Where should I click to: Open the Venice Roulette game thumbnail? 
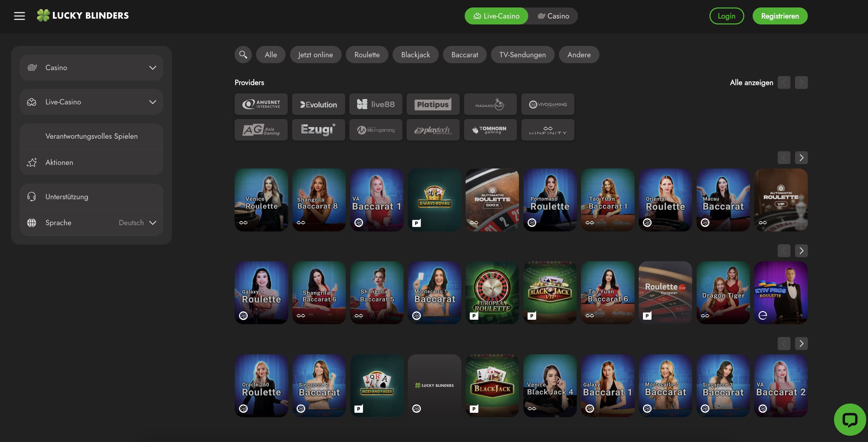point(261,200)
